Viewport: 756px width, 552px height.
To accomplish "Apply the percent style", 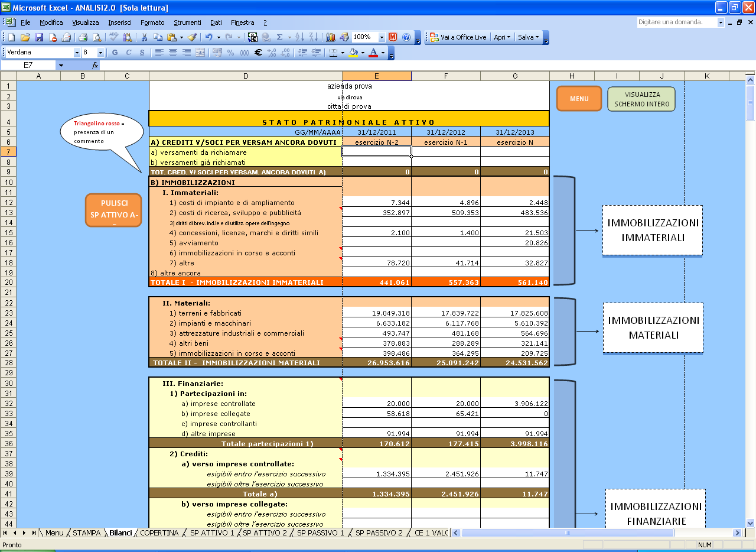I will [x=231, y=53].
